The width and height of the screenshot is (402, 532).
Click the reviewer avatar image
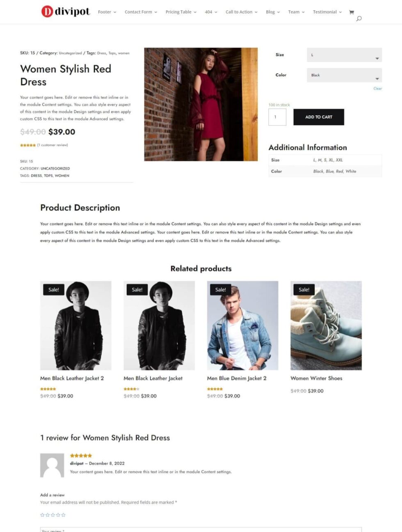pyautogui.click(x=52, y=465)
